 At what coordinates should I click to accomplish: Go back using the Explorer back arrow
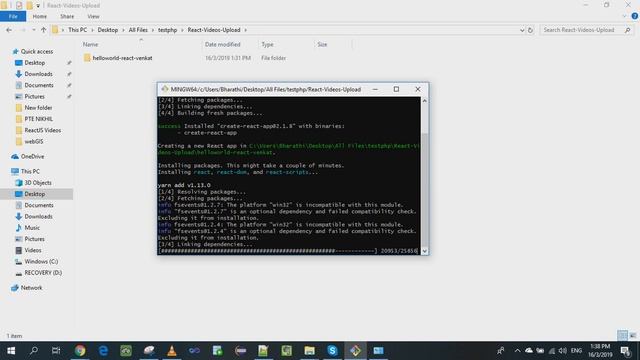pos(9,30)
